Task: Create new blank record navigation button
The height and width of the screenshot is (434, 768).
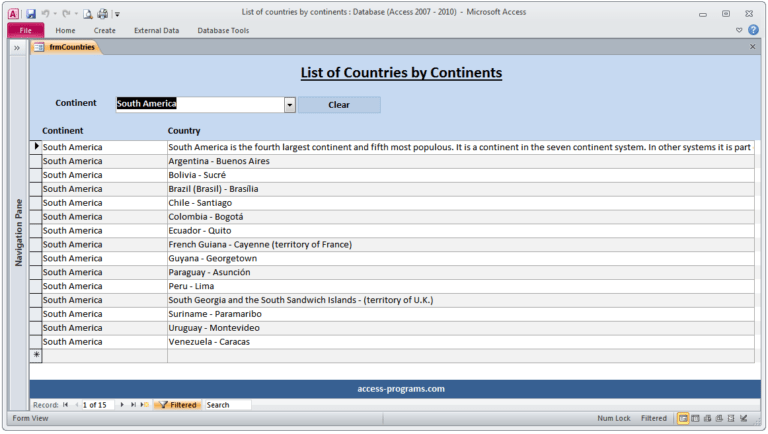Action: [144, 405]
